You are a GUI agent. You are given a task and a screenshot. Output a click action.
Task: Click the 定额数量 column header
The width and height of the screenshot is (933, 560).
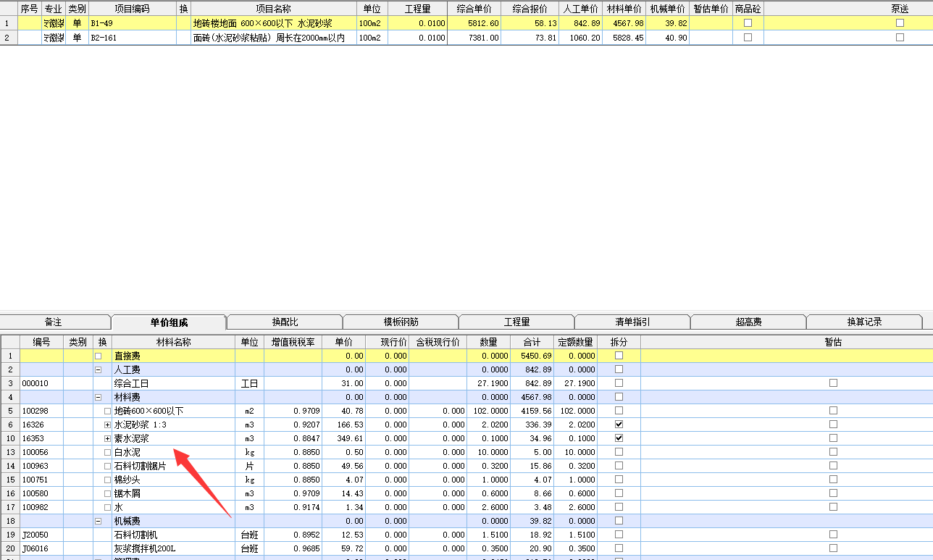tap(576, 342)
